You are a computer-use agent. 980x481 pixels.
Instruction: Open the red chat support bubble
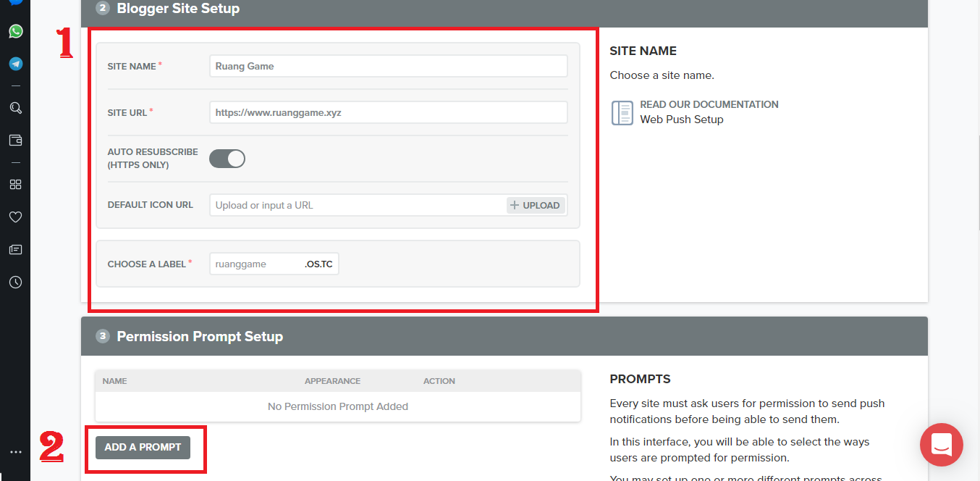pyautogui.click(x=941, y=445)
